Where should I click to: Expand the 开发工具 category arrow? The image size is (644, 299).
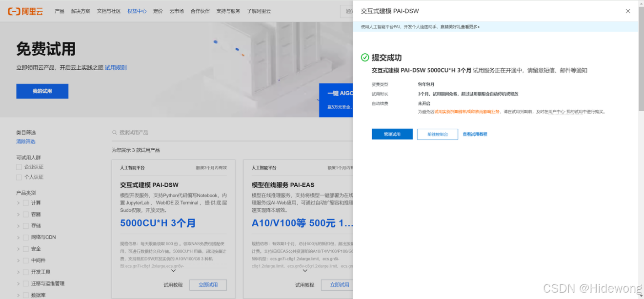coord(19,272)
